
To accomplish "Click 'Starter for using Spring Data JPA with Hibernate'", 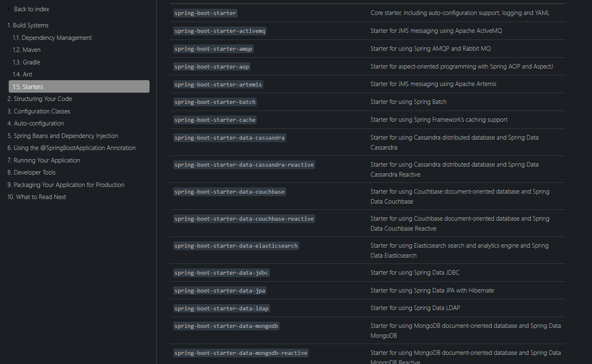I will point(432,290).
